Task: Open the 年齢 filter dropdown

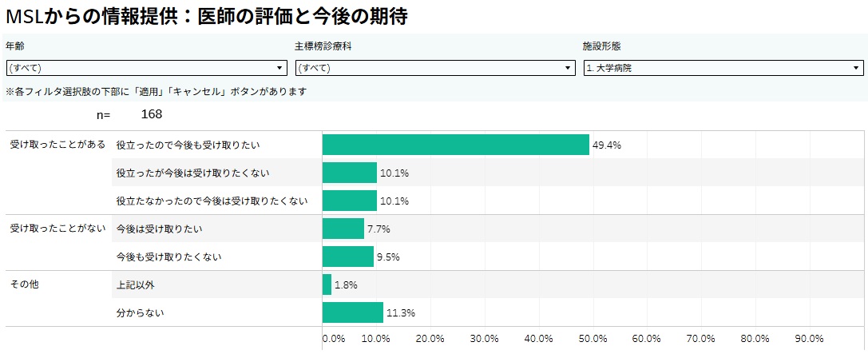Action: point(146,68)
